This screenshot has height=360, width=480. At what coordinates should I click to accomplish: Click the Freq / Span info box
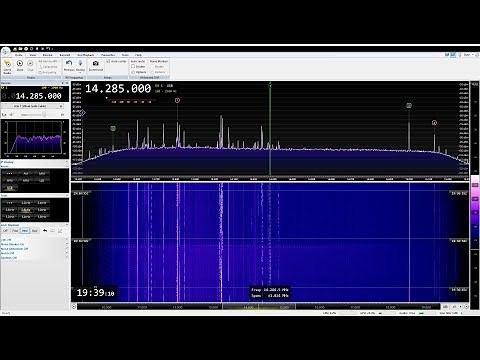pyautogui.click(x=270, y=293)
